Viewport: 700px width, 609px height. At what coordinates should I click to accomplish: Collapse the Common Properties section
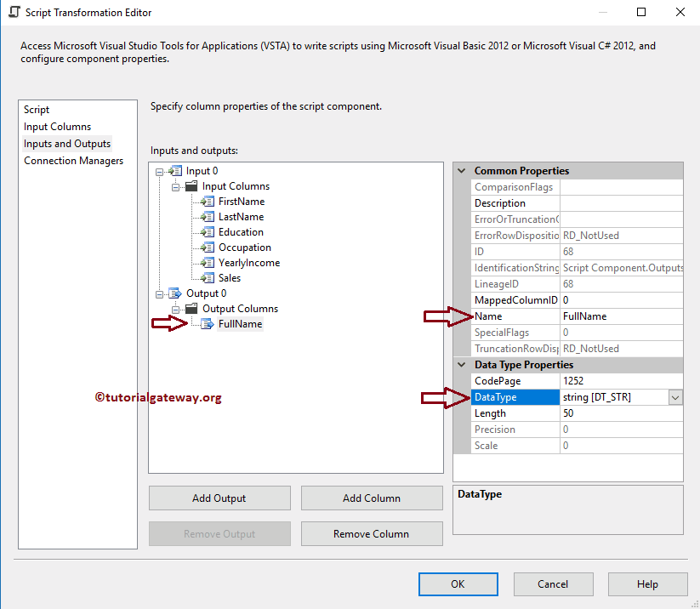point(462,171)
